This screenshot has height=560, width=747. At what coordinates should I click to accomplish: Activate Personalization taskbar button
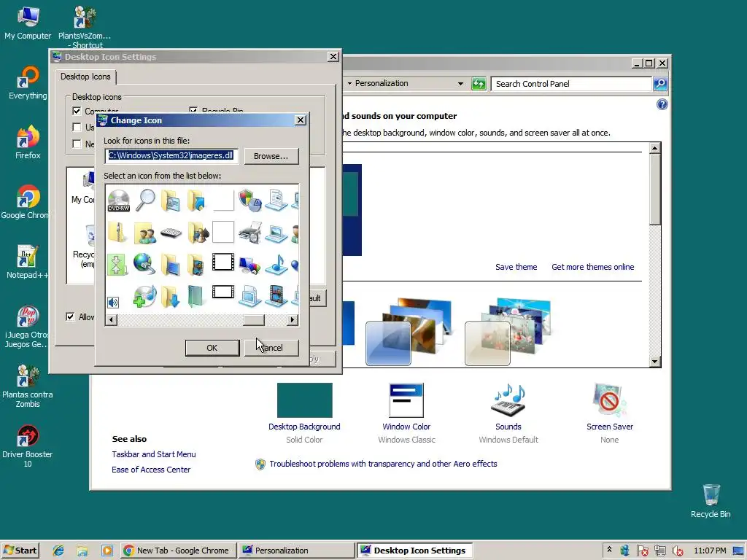295,551
